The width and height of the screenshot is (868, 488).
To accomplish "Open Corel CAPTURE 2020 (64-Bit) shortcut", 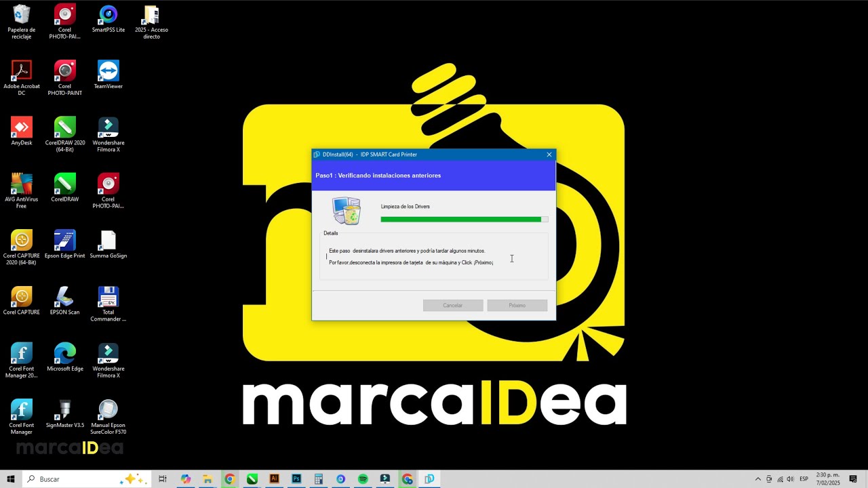I will pyautogui.click(x=22, y=247).
